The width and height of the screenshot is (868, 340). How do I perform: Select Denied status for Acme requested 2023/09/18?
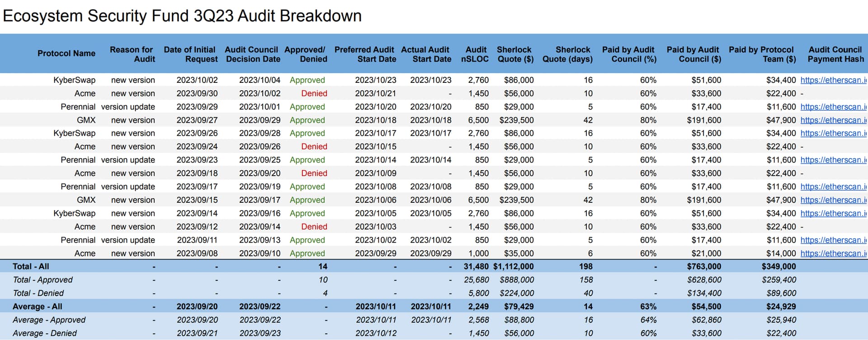click(x=314, y=173)
